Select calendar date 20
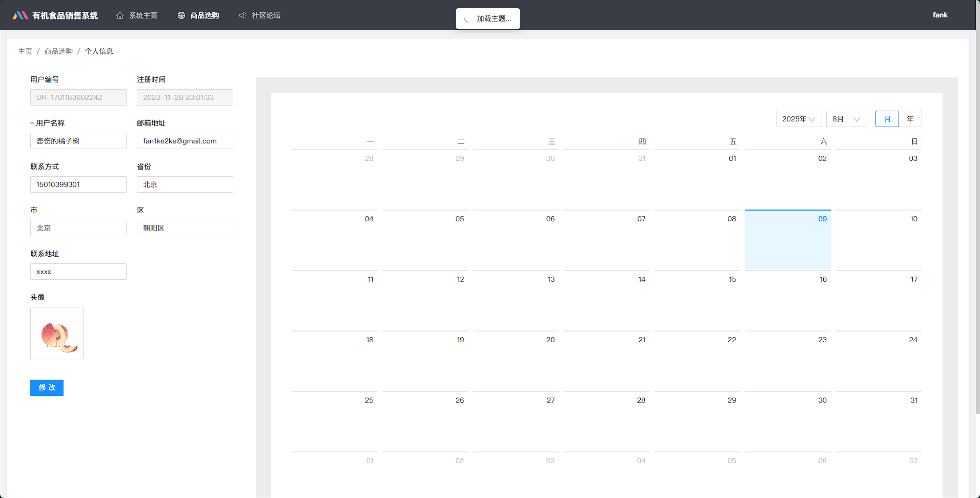The image size is (980, 498). point(516,361)
